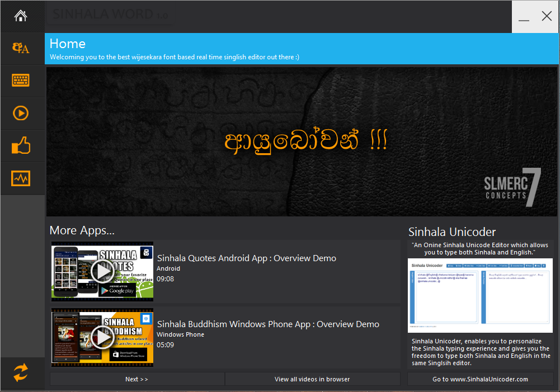Select 'Sinhala Quotes Android App : Overview Demo' title
This screenshot has width=560, height=392.
tap(246, 258)
